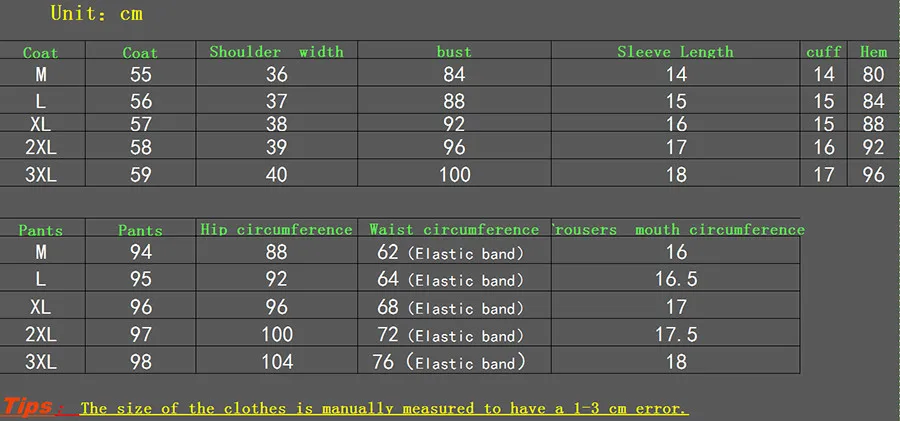Click the Waist circumference column header
Viewport: 900px width, 421px height.
[454, 230]
